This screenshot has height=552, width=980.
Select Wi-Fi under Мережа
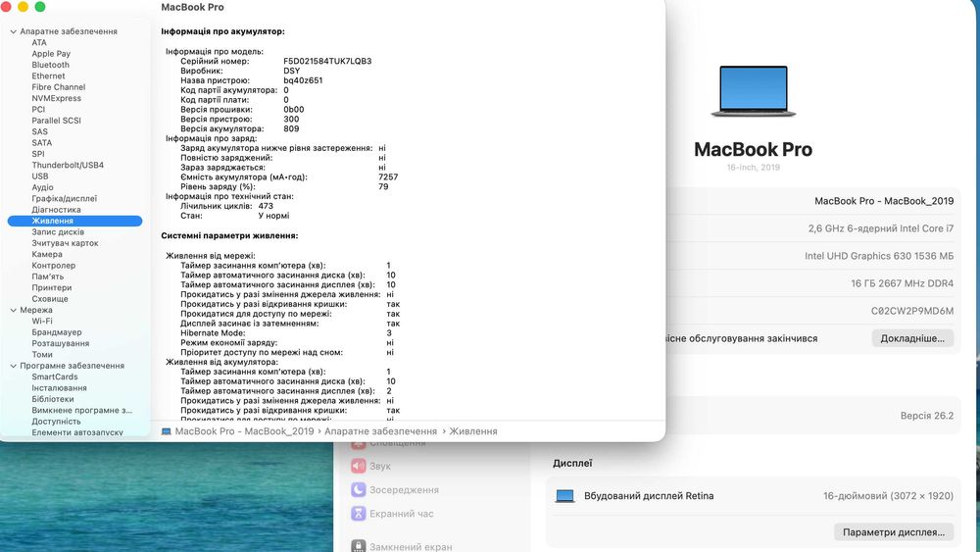pyautogui.click(x=42, y=322)
